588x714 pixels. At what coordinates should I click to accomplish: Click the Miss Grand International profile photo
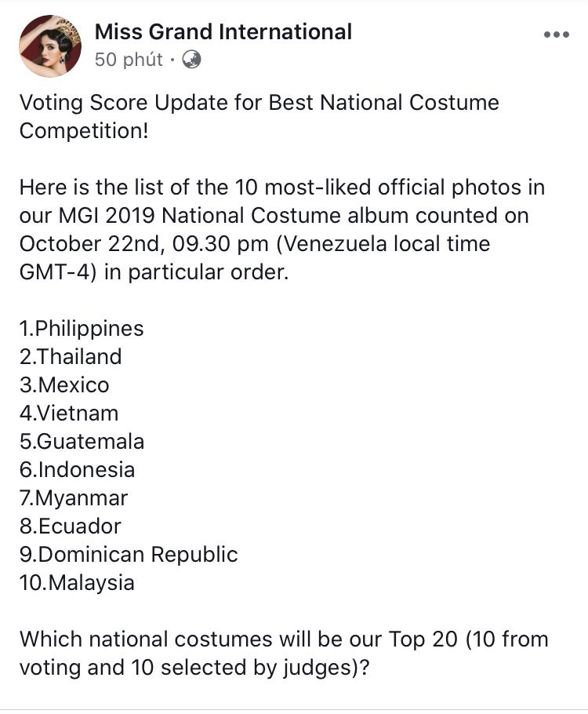[x=49, y=45]
